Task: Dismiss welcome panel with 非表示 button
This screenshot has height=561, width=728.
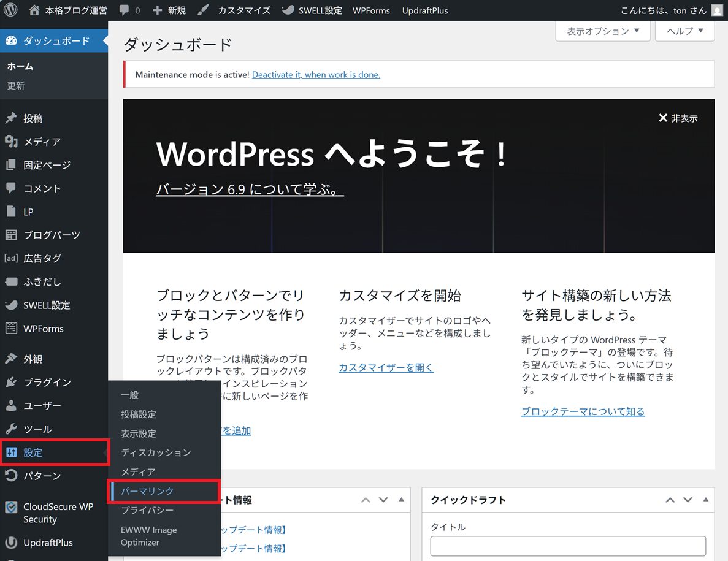Action: tap(678, 118)
